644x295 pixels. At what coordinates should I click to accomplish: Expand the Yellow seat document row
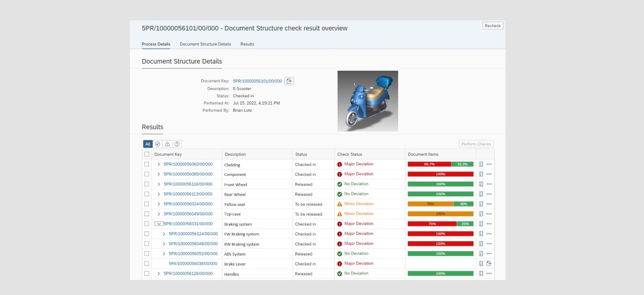pyautogui.click(x=159, y=204)
